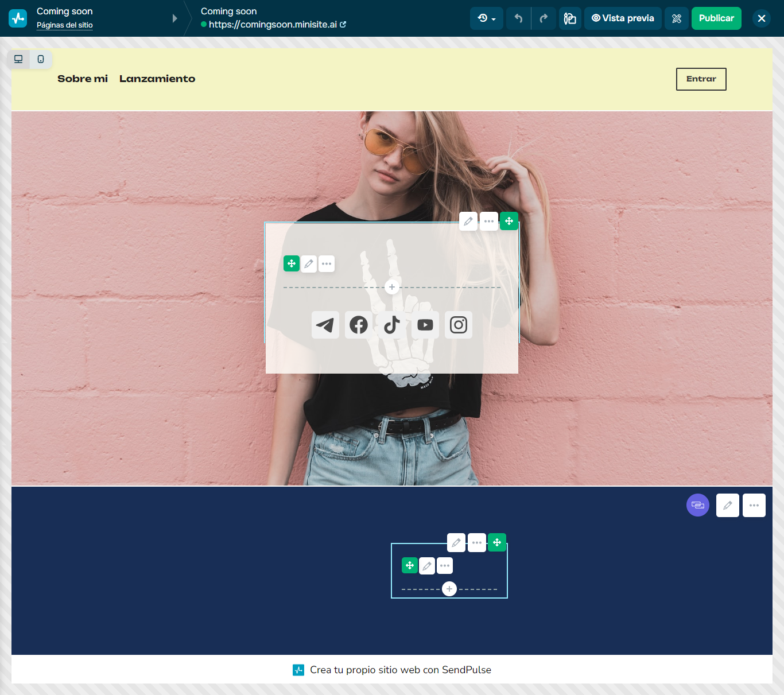Image resolution: width=784 pixels, height=695 pixels.
Task: Click the Instagram social icon
Action: tap(458, 325)
